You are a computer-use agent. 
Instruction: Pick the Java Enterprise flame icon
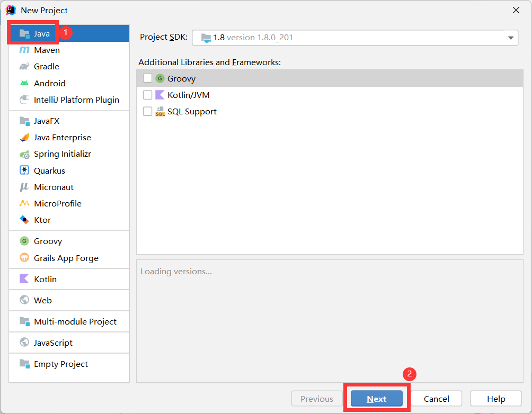pyautogui.click(x=24, y=137)
